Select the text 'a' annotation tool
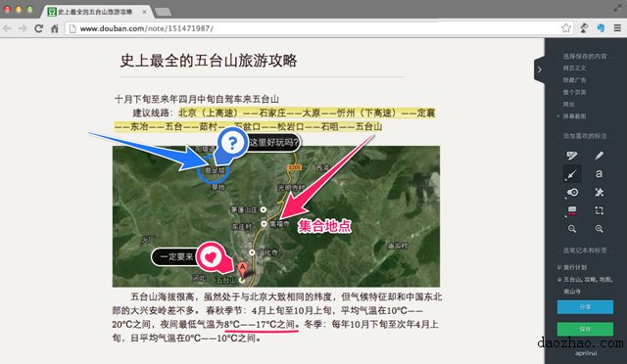Viewport: 627px width, 364px height. click(x=599, y=174)
